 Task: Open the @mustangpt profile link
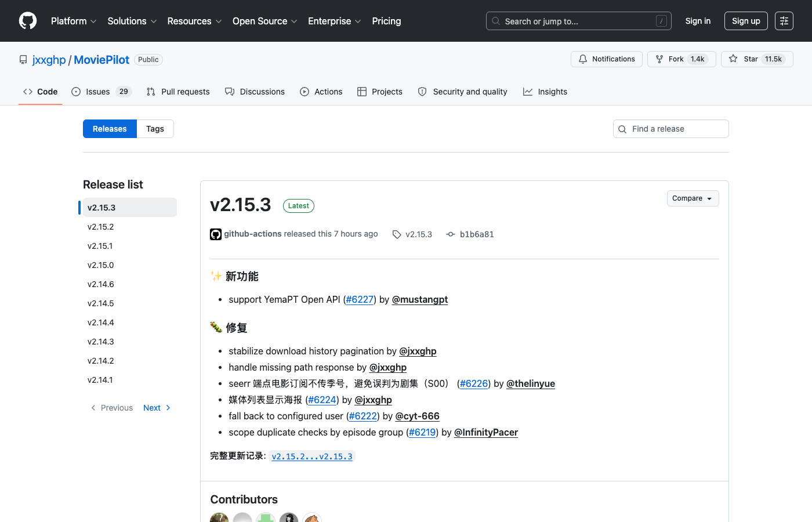pos(420,299)
